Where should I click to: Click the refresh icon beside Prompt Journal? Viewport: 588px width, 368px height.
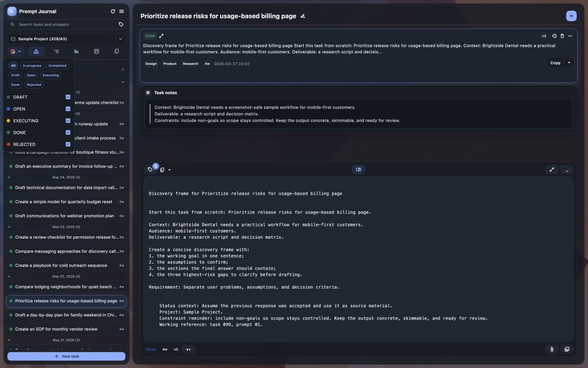click(113, 11)
